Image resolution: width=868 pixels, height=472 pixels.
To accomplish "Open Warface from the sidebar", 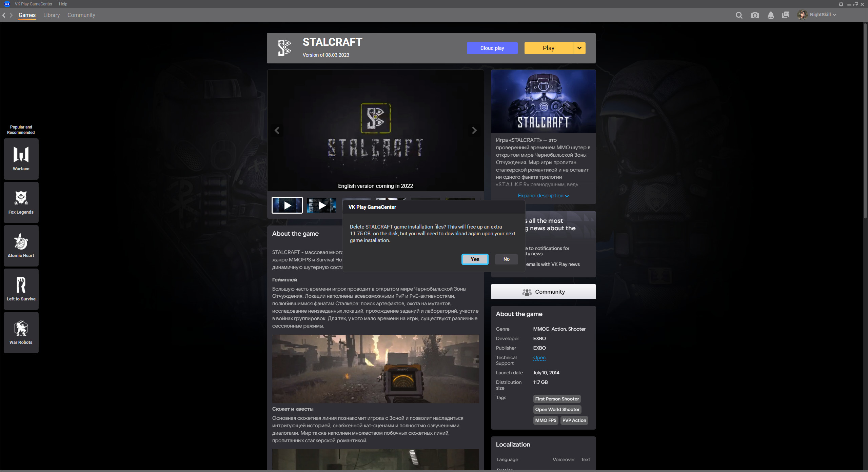I will [x=21, y=159].
